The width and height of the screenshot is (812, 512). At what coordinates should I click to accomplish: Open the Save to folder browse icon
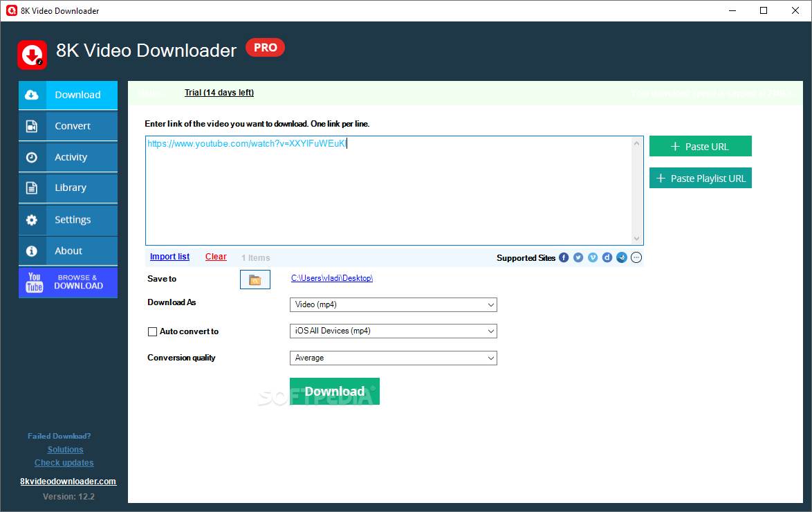pos(255,279)
